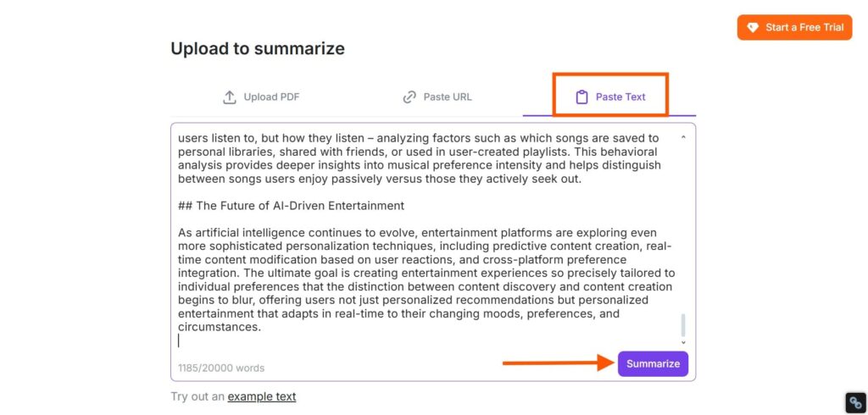Screen dimensions: 868x415
Task: Click the word 'circumstances.' in the text box
Action: pos(220,327)
